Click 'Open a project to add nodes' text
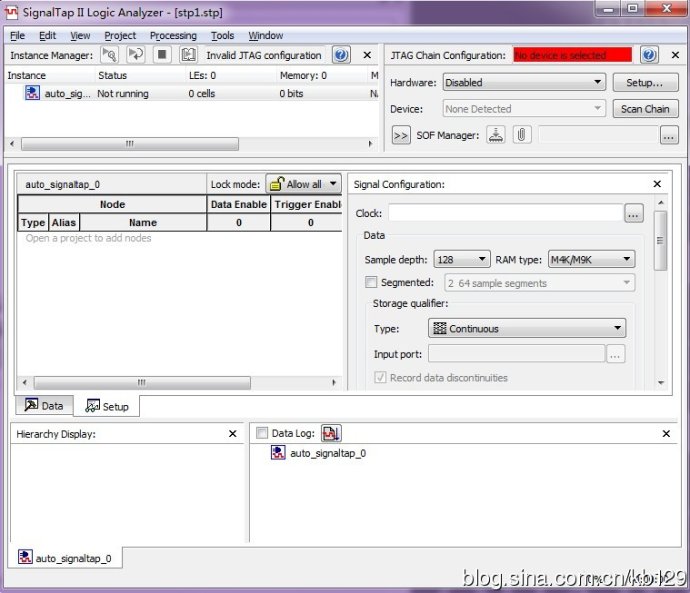Screen dimensions: 690x593 pyautogui.click(x=88, y=238)
